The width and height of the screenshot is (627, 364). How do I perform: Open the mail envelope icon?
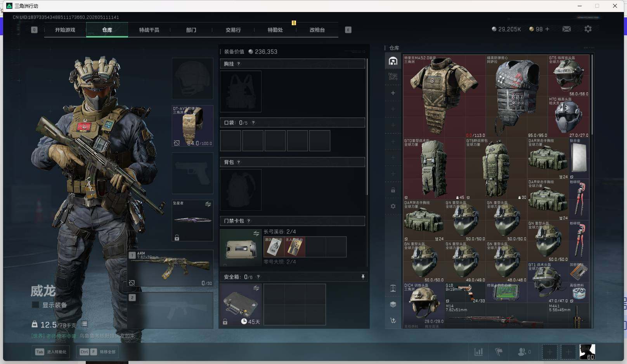(566, 29)
